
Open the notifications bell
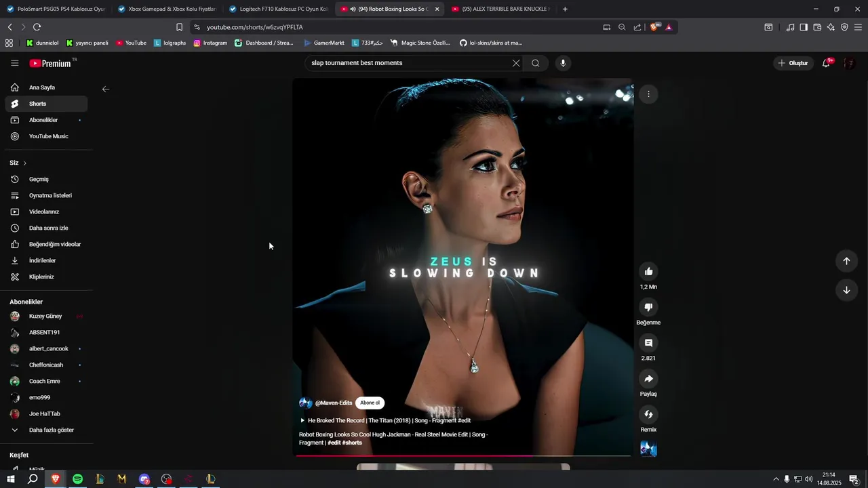(x=826, y=63)
